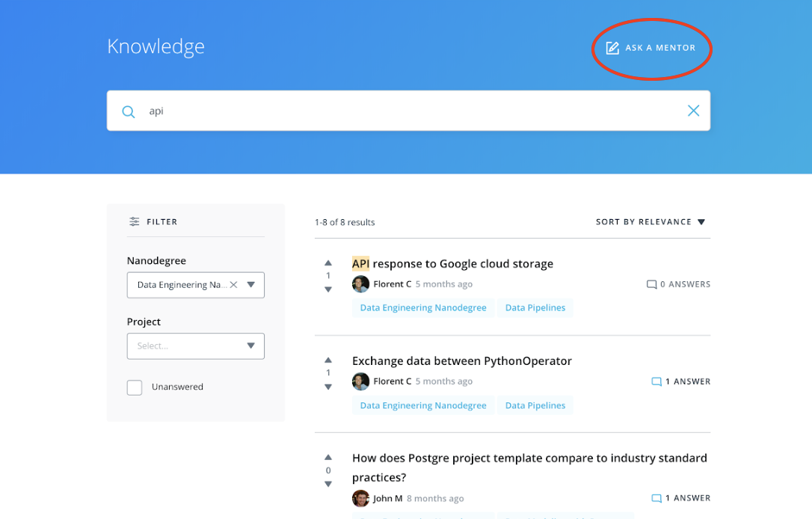Viewport: 812px width, 519px height.
Task: Click the '1 Answer' link for PythonOperator question
Action: [x=681, y=381]
